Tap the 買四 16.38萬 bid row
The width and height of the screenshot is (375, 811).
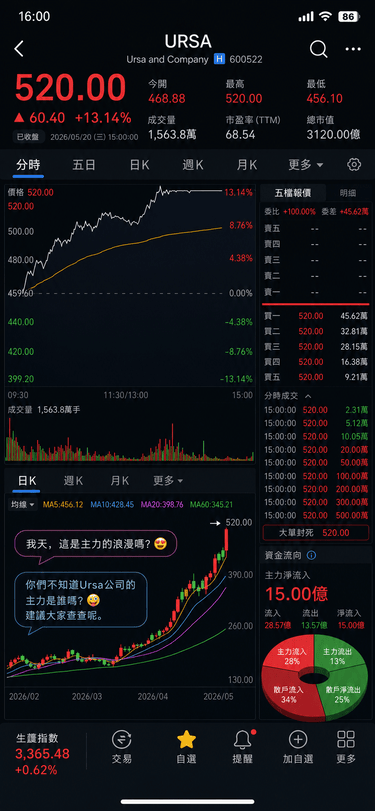point(316,362)
